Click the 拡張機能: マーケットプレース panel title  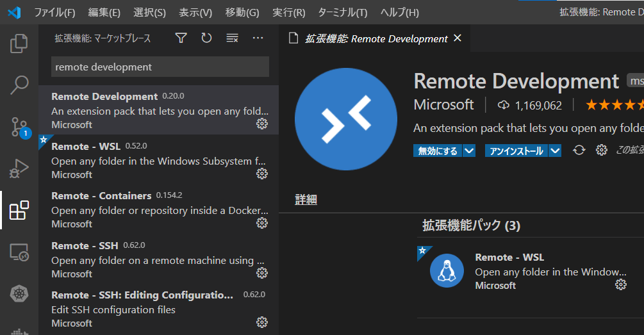[x=103, y=38]
